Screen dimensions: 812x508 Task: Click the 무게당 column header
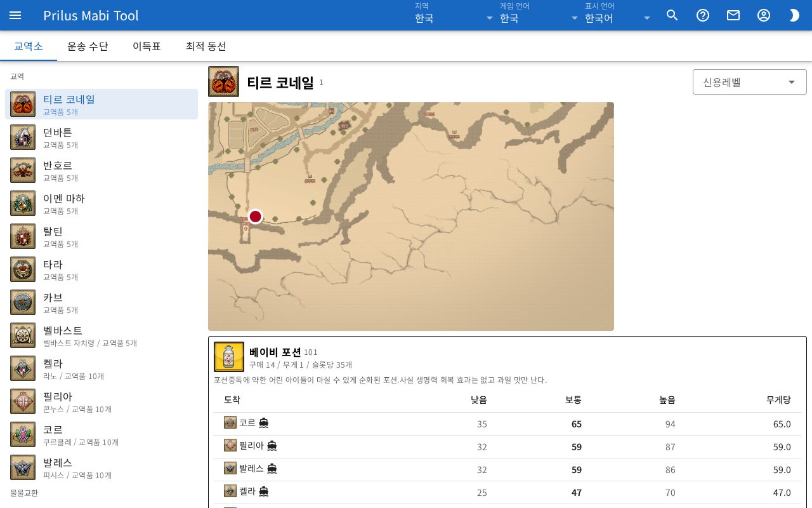coord(778,400)
